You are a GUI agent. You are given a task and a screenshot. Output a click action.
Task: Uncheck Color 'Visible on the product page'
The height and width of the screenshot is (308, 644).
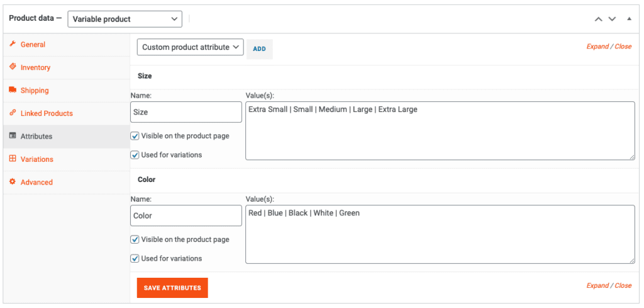coord(135,239)
